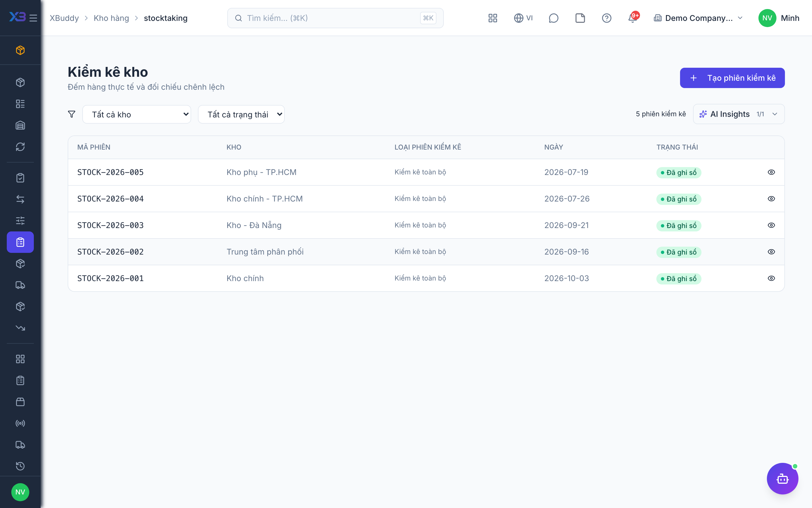Go to 'Kho hàng' breadcrumb

(111, 18)
